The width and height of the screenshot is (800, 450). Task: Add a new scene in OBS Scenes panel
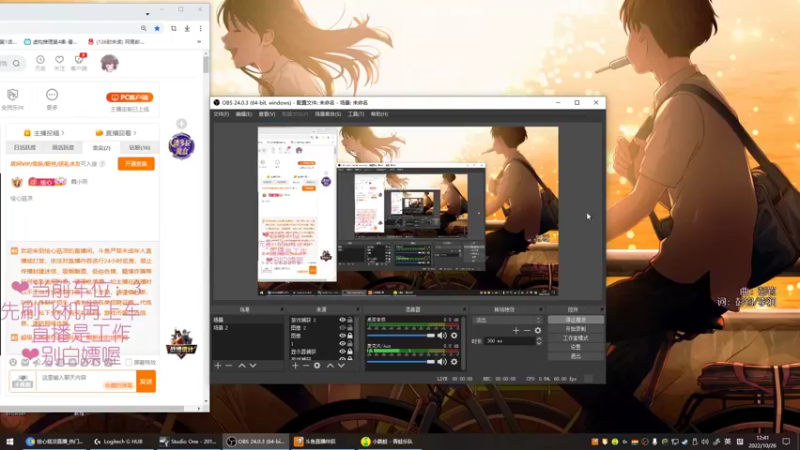tap(218, 366)
